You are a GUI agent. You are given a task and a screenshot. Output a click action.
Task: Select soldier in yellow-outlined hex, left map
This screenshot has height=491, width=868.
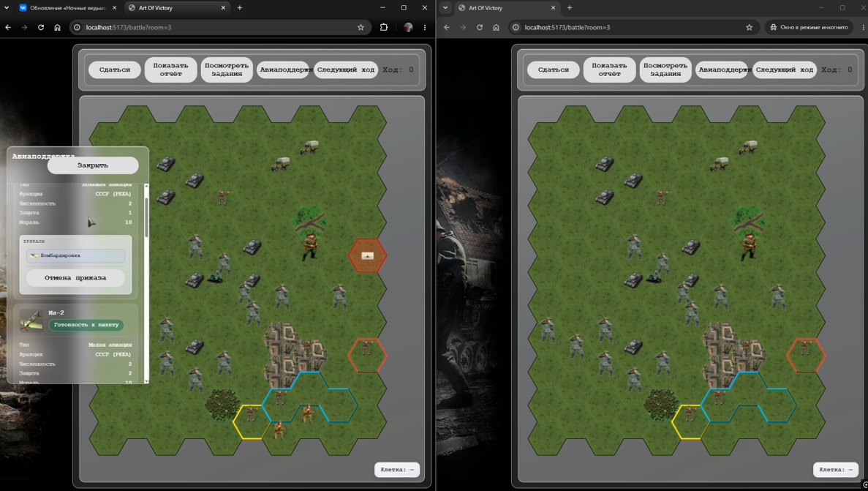pyautogui.click(x=251, y=413)
